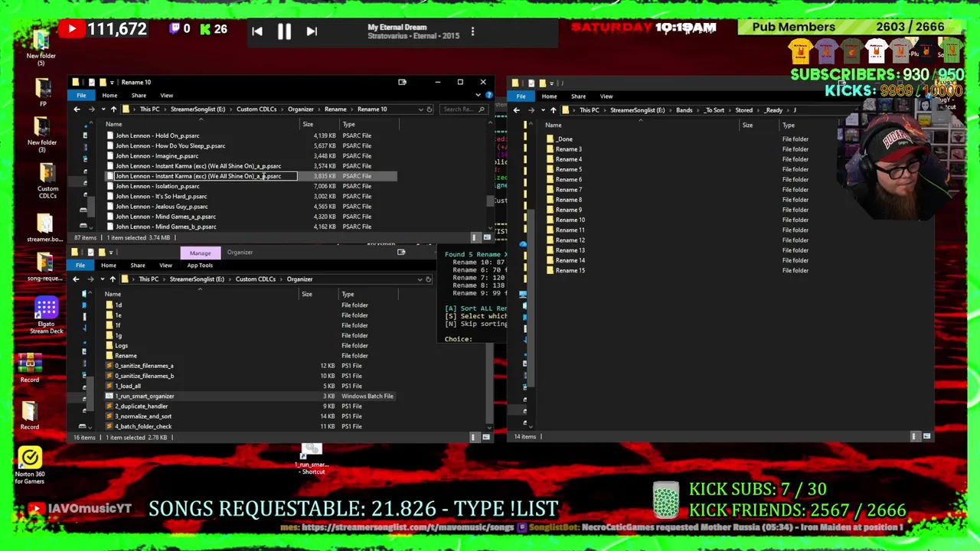Open View tab in J folder window
The image size is (980, 551).
(606, 96)
